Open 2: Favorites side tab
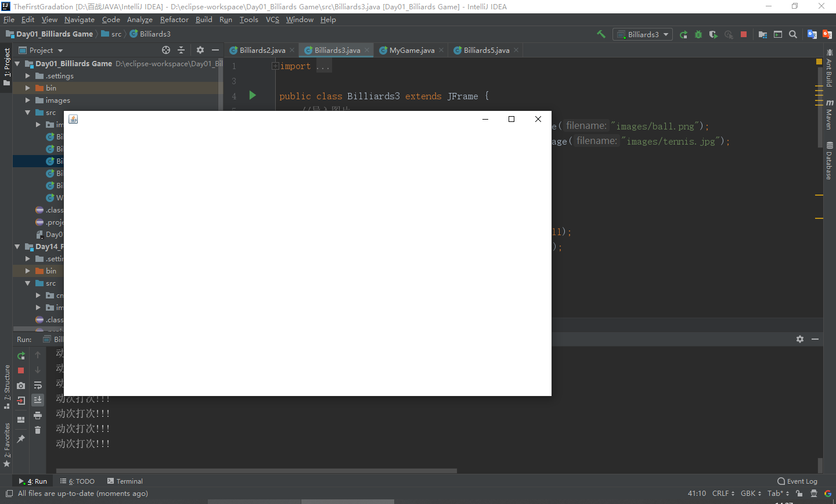This screenshot has height=504, width=836. tap(7, 445)
